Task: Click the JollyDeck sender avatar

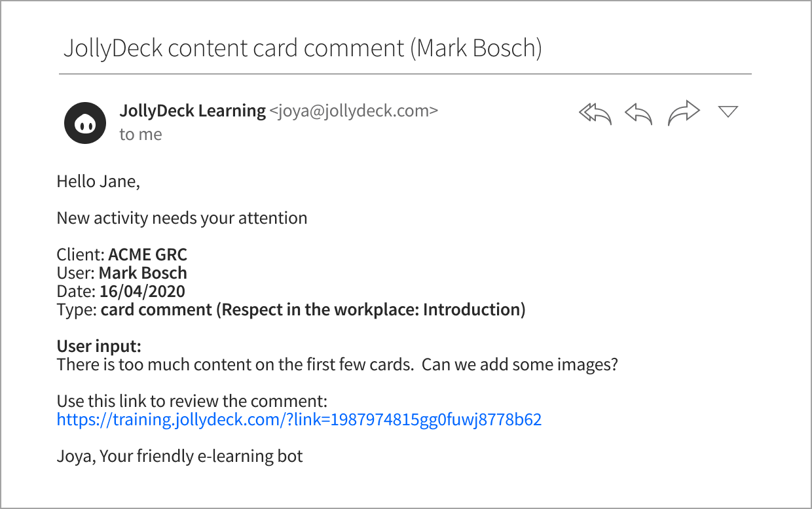Action: [x=85, y=123]
